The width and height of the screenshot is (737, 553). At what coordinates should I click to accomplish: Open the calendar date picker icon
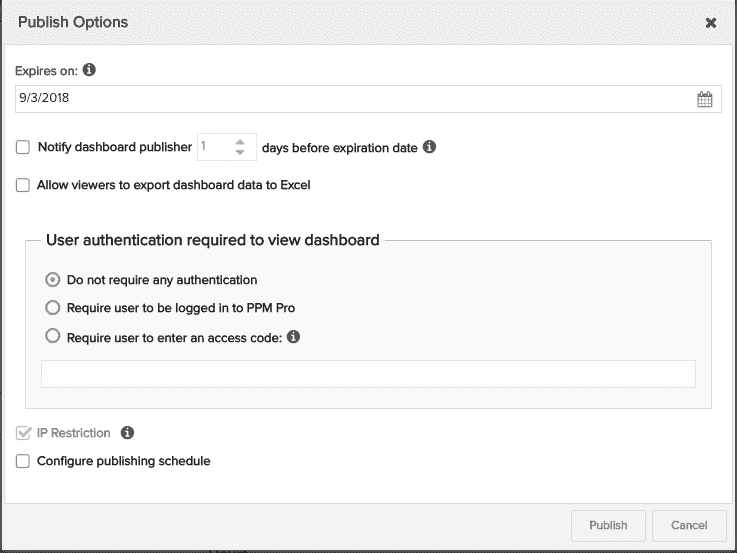[704, 99]
